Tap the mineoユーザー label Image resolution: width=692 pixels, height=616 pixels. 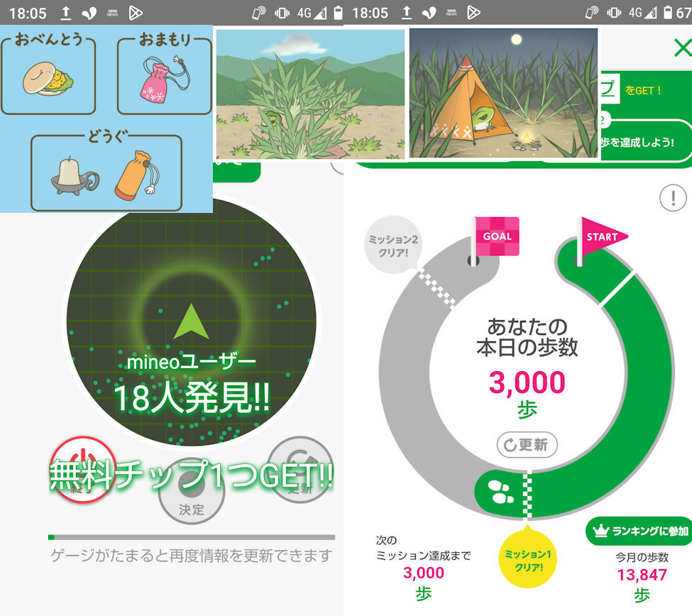pyautogui.click(x=191, y=363)
